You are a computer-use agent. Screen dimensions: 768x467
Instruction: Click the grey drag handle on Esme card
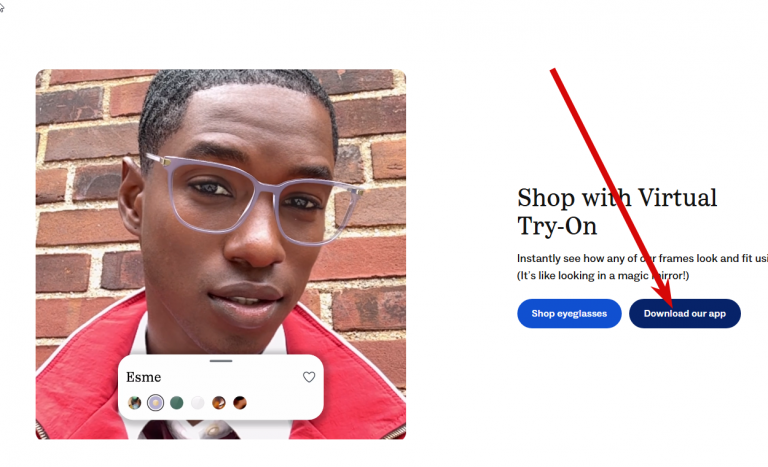tap(221, 361)
